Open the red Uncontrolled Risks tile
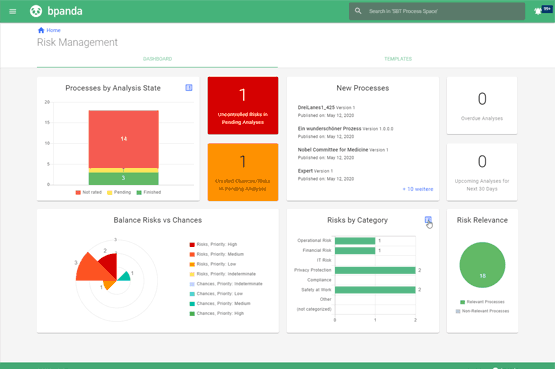This screenshot has height=369, width=555. [243, 105]
